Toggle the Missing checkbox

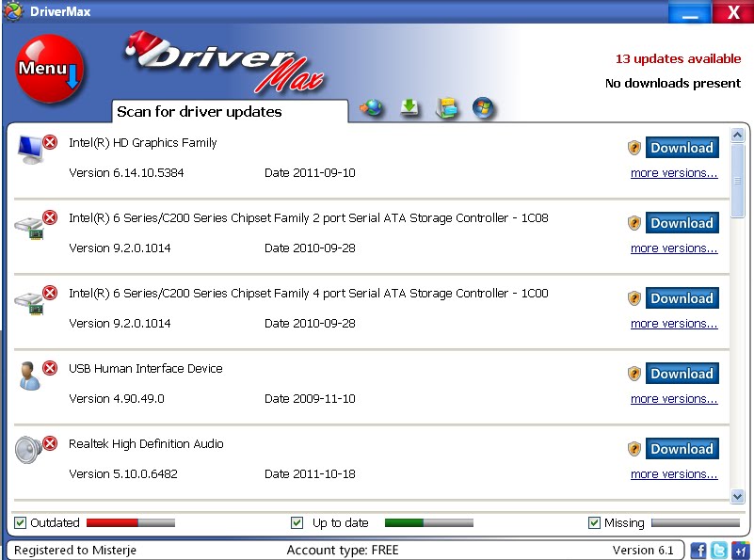click(x=594, y=522)
